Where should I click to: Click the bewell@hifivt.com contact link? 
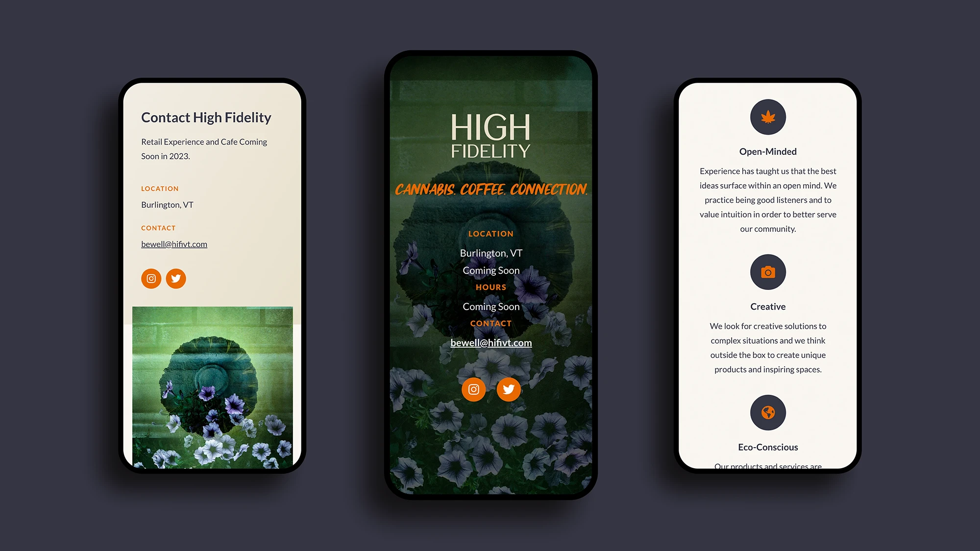click(173, 243)
